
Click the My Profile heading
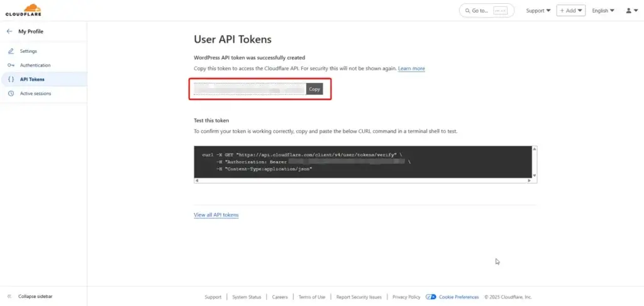[31, 31]
